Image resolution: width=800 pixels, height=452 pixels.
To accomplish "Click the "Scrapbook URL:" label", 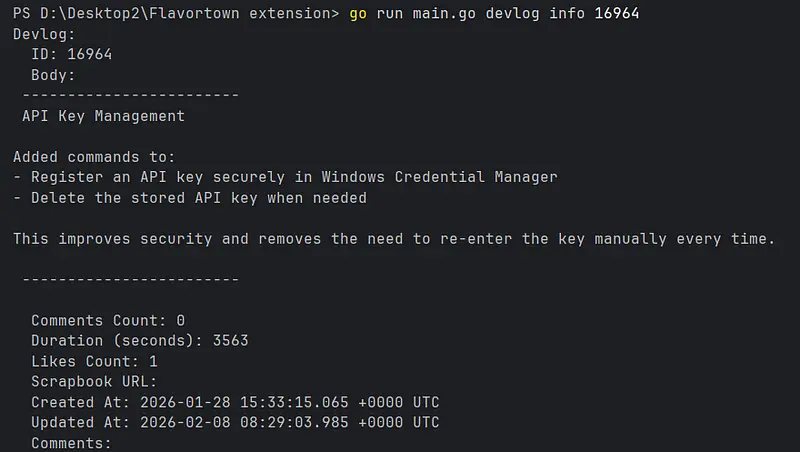I will click(94, 382).
